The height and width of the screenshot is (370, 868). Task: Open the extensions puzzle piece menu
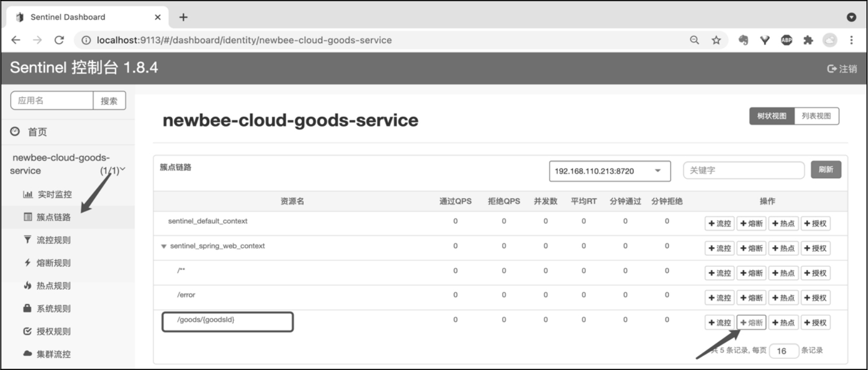click(x=808, y=40)
